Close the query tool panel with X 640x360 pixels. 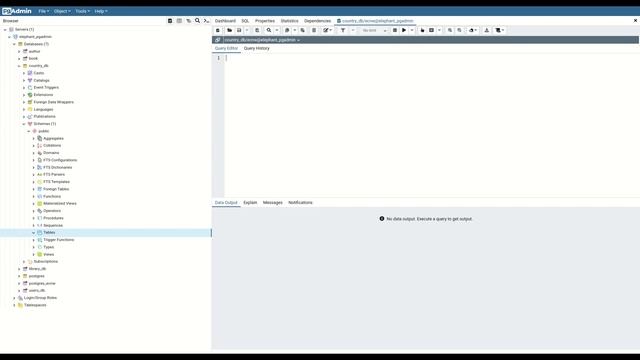635,20
